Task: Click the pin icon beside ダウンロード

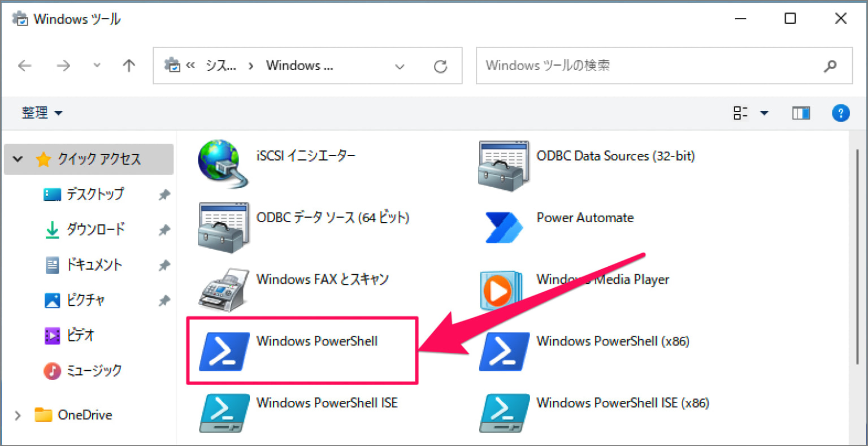Action: tap(164, 230)
